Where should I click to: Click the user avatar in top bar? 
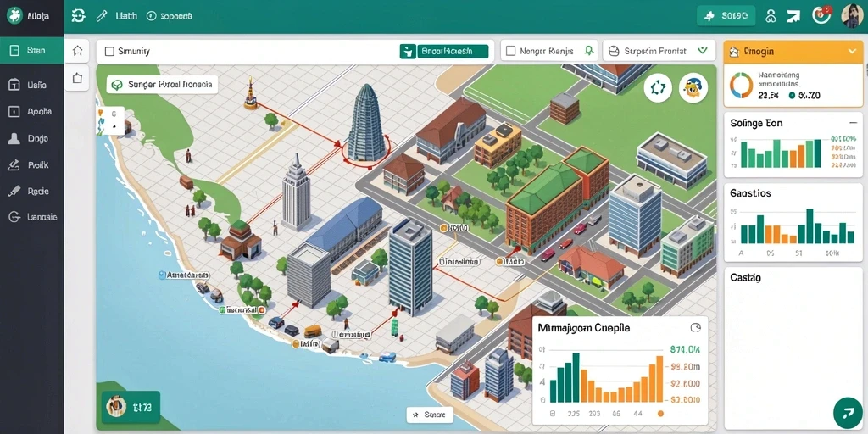pyautogui.click(x=853, y=16)
